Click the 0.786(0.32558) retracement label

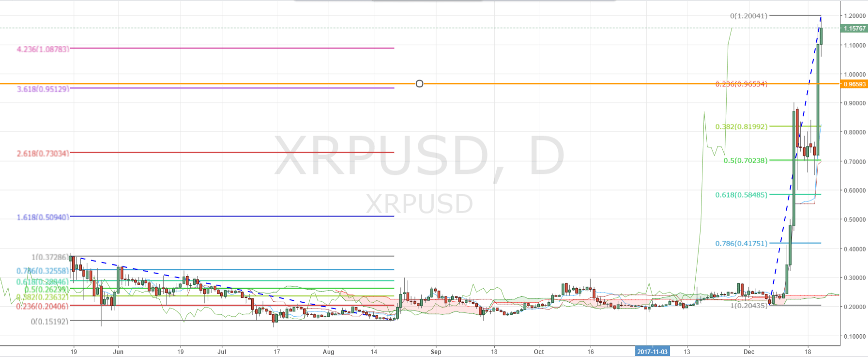click(43, 271)
